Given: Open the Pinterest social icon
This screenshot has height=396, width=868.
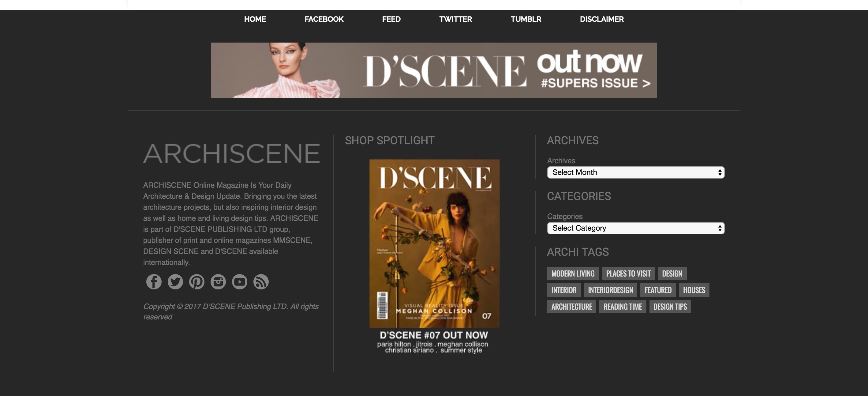Looking at the screenshot, I should (x=197, y=282).
